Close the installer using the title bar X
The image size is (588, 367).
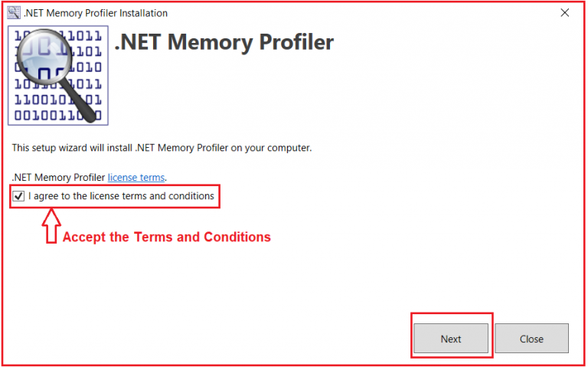pyautogui.click(x=565, y=13)
